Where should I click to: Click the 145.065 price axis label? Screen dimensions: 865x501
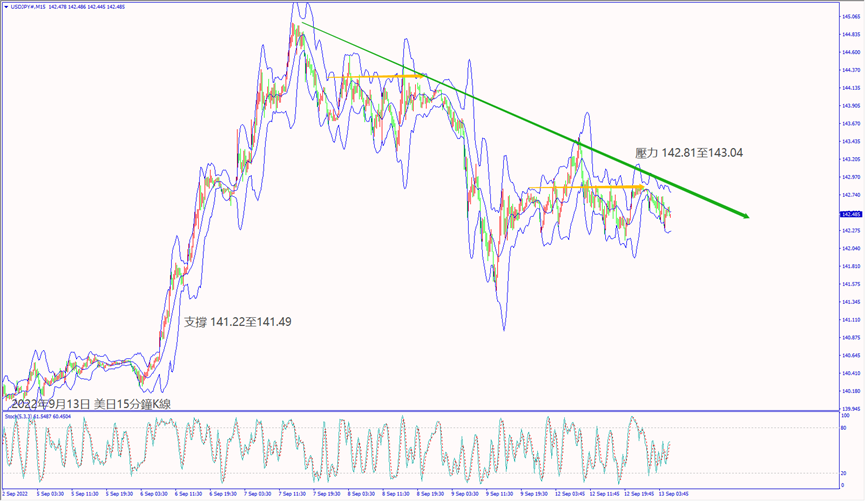click(851, 16)
